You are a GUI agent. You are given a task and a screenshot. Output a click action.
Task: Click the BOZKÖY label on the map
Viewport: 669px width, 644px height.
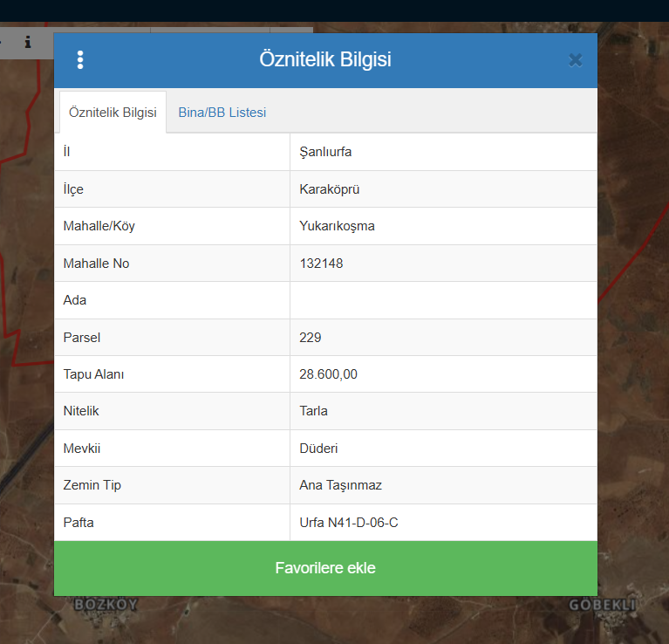pyautogui.click(x=106, y=604)
